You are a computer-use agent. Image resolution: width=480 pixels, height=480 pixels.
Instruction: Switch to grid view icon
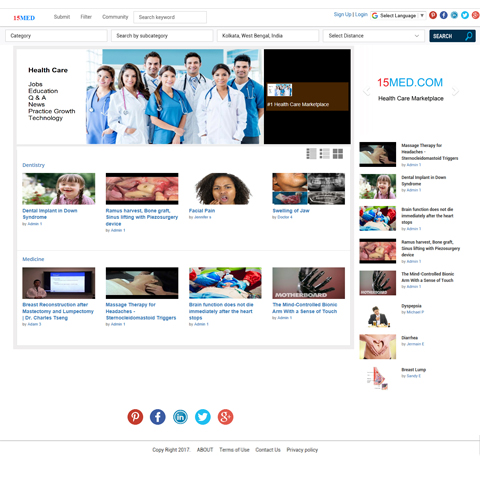(338, 154)
